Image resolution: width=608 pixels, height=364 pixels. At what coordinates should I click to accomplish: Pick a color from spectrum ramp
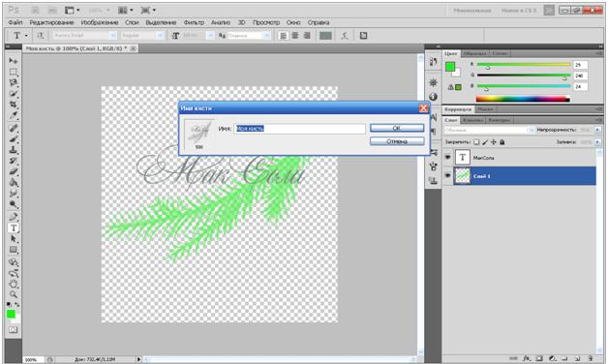(523, 100)
